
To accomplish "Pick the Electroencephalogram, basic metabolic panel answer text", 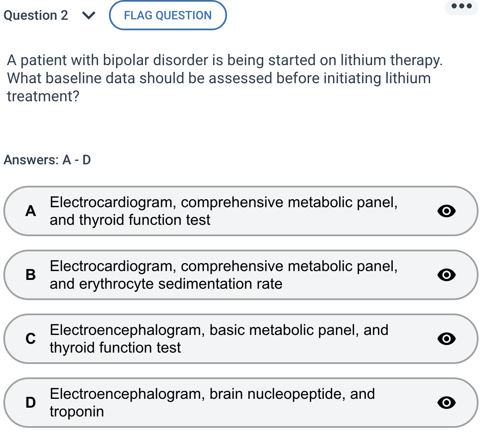I will (219, 339).
